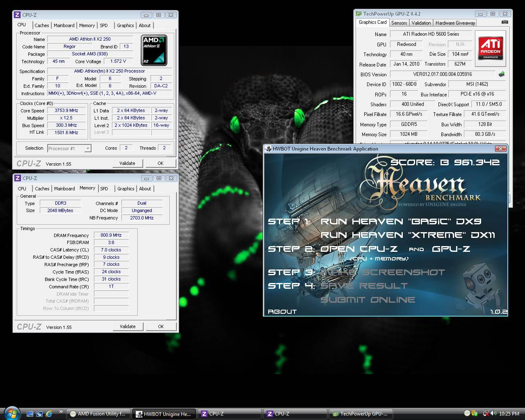Screen dimensions: 525x420
Task: Click the Switch Between Windows quick launch icon
Action: pyautogui.click(x=39, y=414)
